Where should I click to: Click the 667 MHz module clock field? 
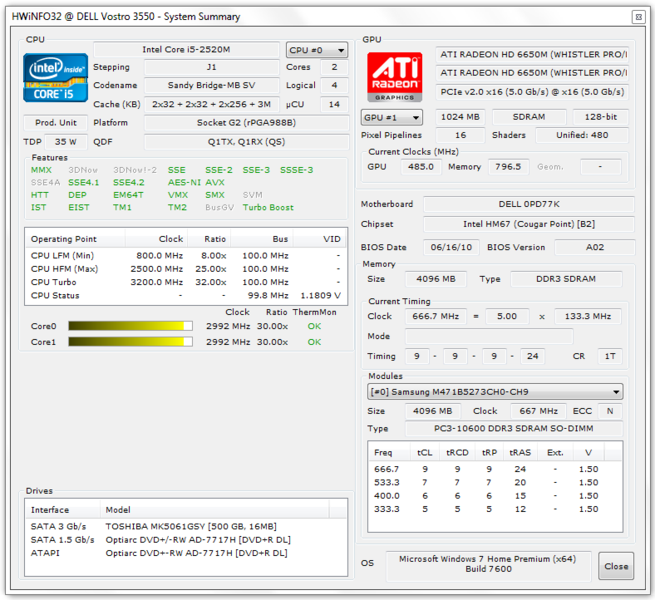[x=538, y=411]
